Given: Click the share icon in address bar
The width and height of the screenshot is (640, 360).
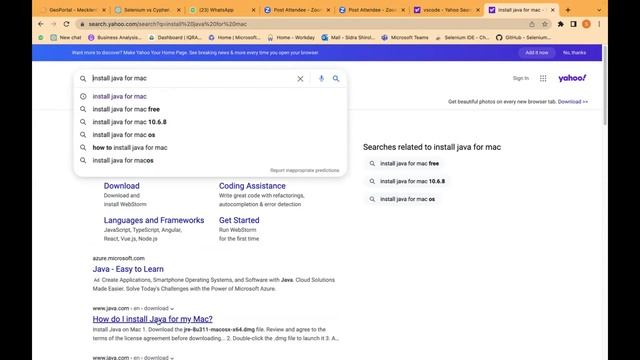Looking at the screenshot, I should [x=532, y=24].
